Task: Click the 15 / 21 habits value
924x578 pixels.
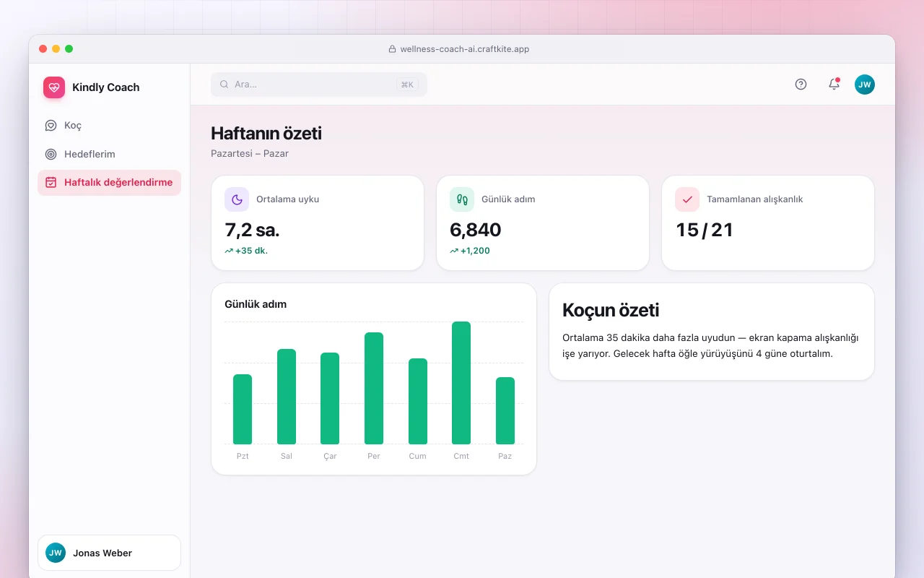Action: tap(705, 230)
